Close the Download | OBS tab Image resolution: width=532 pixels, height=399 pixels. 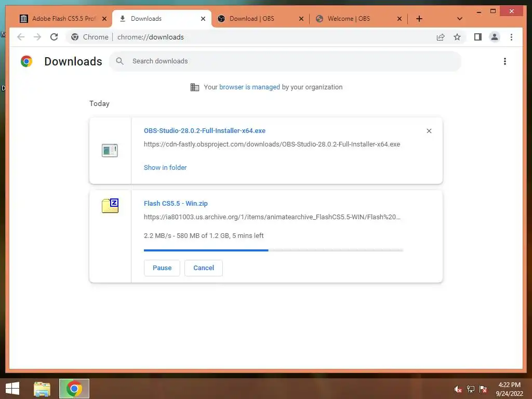tap(301, 19)
